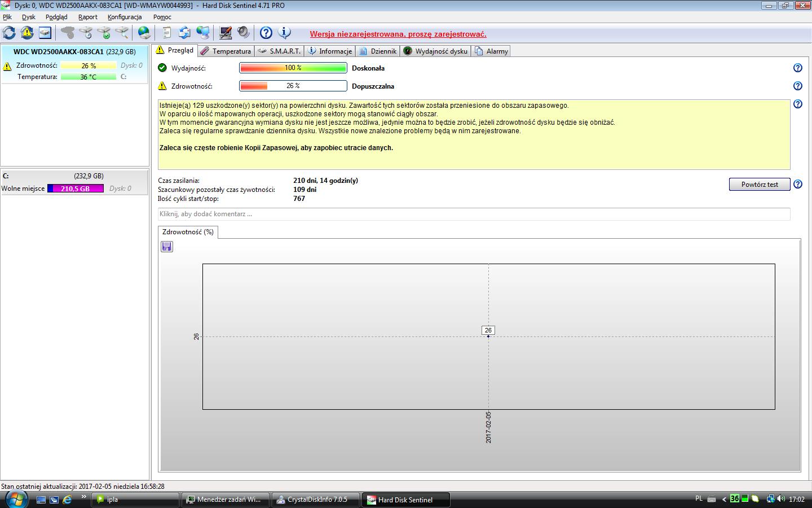The height and width of the screenshot is (508, 812).
Task: Click the status text 'Stan ostatniej aktualizacji'
Action: tap(83, 486)
